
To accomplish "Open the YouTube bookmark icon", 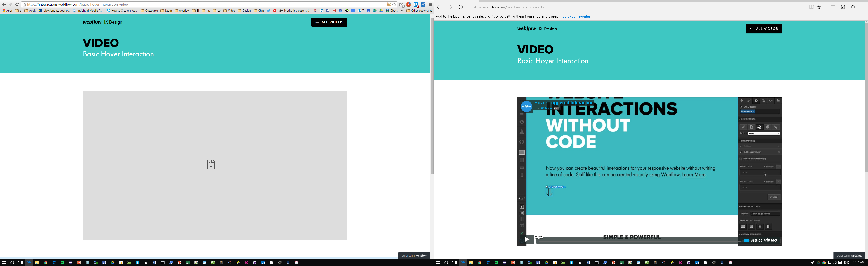I will coord(275,11).
